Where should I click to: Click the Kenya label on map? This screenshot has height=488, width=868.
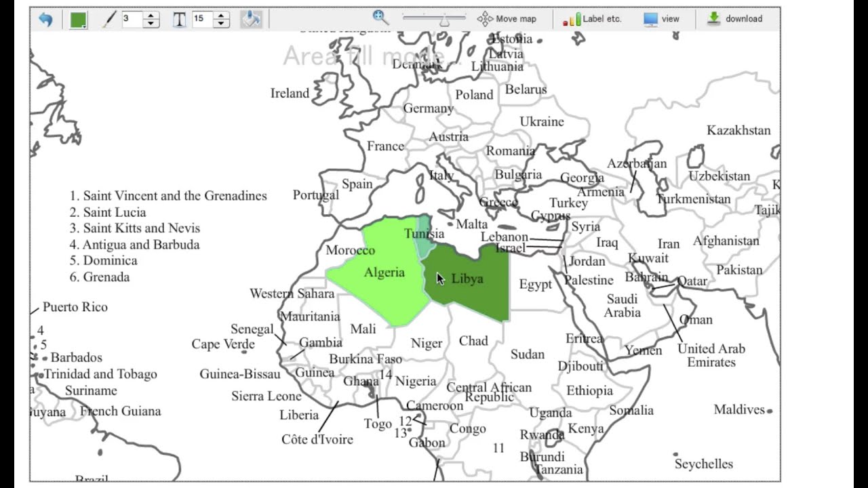[x=586, y=429]
